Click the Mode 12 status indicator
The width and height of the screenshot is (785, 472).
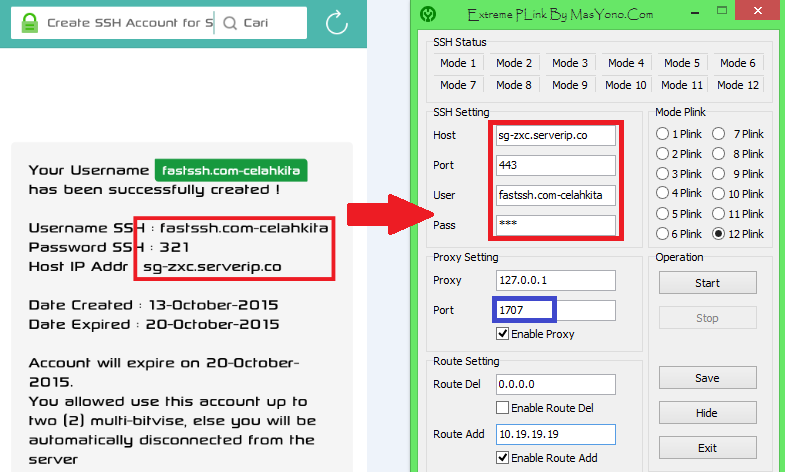(x=738, y=85)
